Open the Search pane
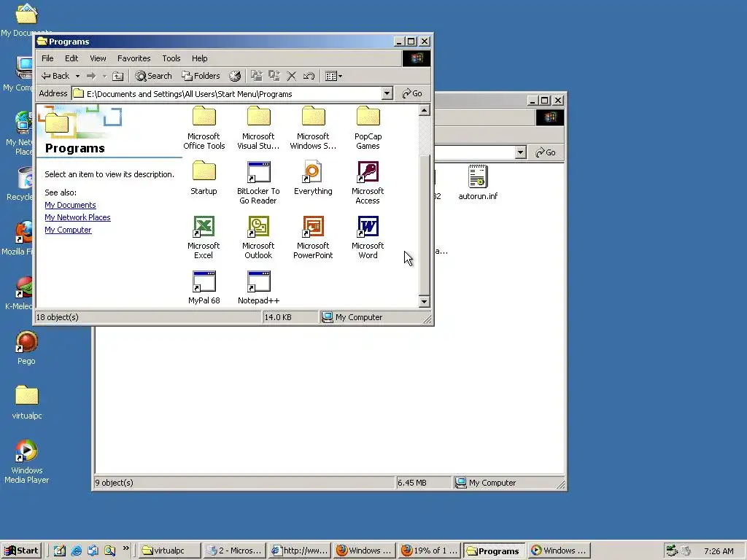Viewport: 747px width, 560px height. (153, 76)
